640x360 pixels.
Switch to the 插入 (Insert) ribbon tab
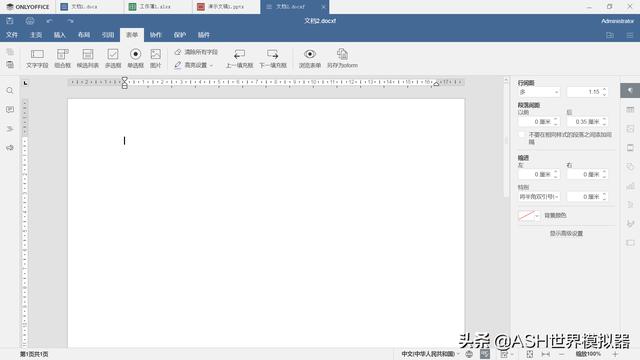pyautogui.click(x=60, y=35)
